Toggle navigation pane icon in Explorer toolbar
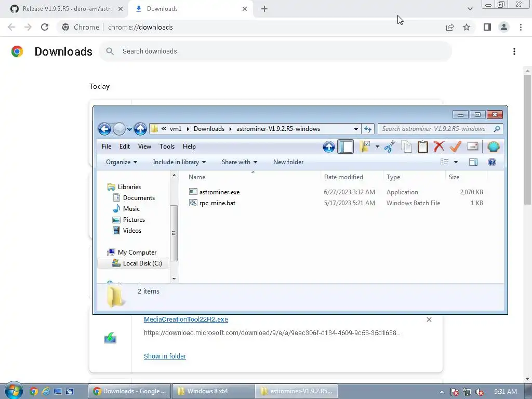 [345, 147]
